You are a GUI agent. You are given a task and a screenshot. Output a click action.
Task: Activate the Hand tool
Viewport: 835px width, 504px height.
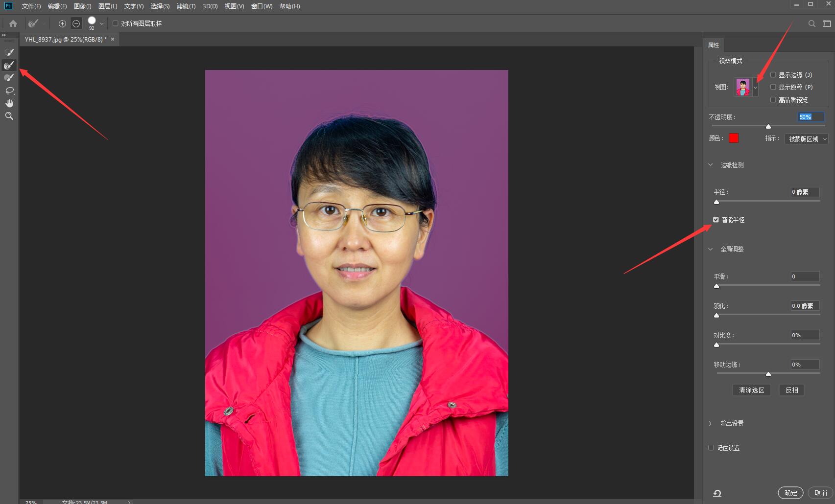click(x=9, y=103)
